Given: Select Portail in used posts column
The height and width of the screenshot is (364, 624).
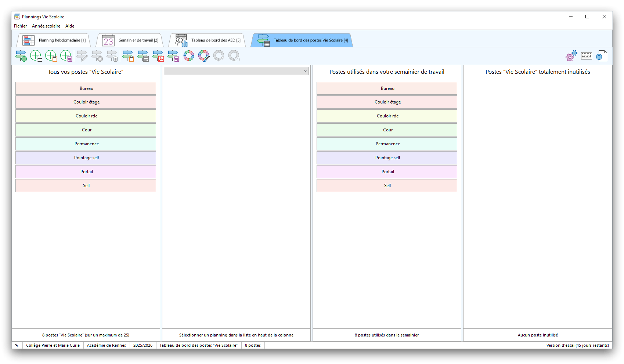Looking at the screenshot, I should (387, 172).
